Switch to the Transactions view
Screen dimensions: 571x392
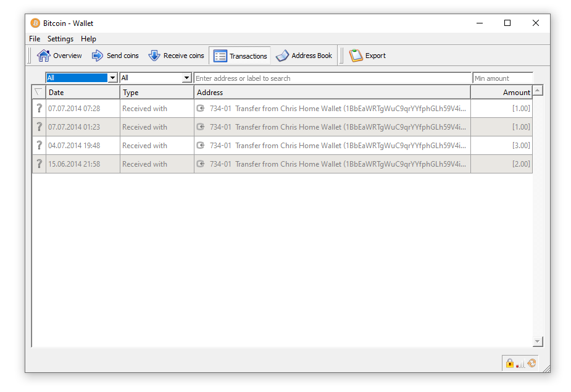(x=240, y=56)
